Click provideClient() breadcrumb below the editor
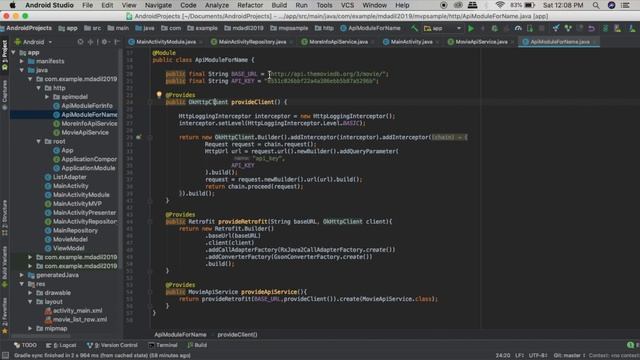The height and width of the screenshot is (360, 640). (237, 335)
